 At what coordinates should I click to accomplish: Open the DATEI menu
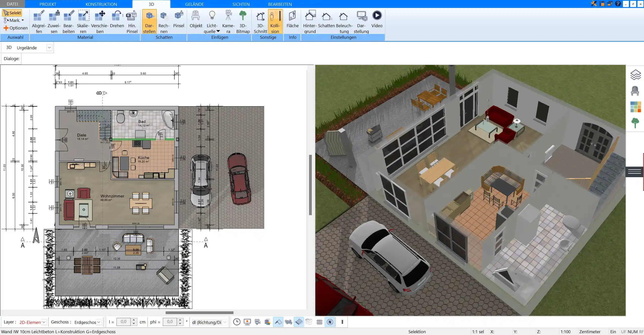click(12, 4)
